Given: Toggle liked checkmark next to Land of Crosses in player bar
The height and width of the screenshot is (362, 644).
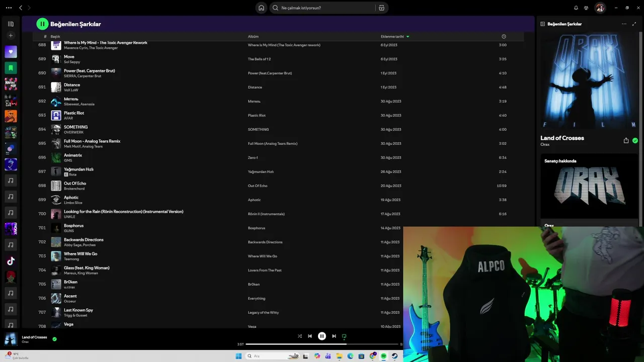Looking at the screenshot, I should (54, 339).
